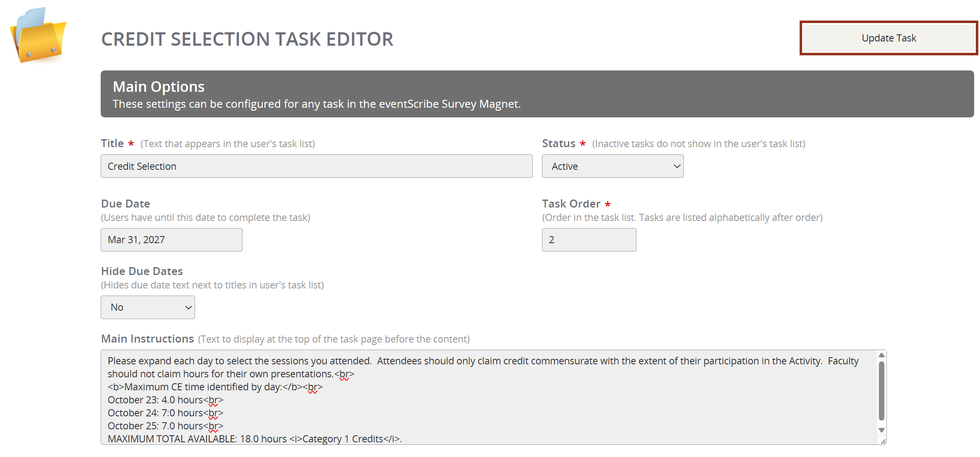Click the 'Task Order' label
Image resolution: width=980 pixels, height=457 pixels.
click(x=571, y=204)
